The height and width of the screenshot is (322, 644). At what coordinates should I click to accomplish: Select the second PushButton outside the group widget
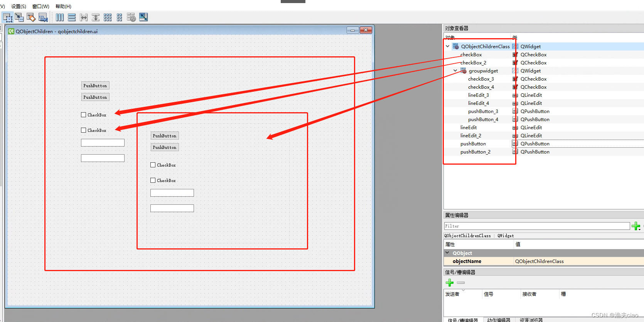click(x=95, y=97)
